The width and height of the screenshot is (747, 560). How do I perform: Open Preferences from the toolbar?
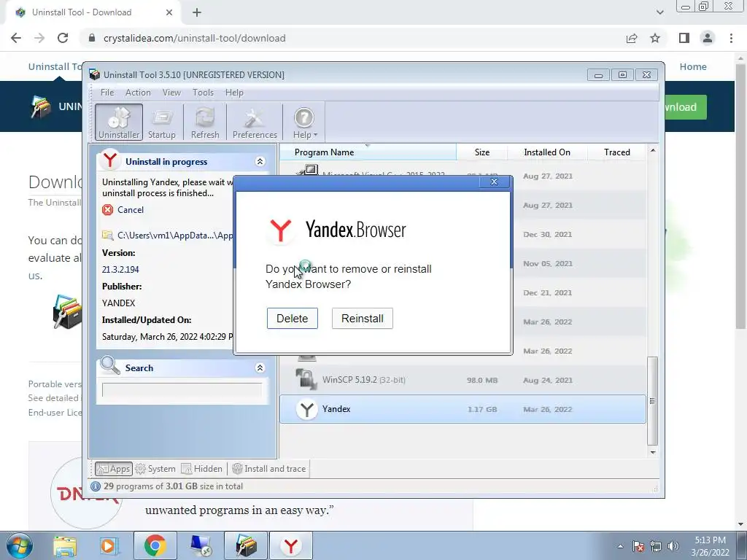click(x=255, y=122)
